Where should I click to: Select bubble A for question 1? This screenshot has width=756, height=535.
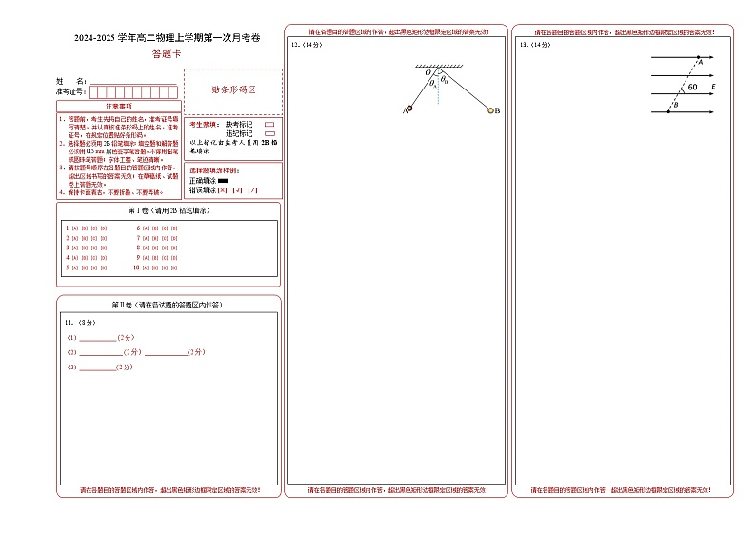[x=75, y=228]
